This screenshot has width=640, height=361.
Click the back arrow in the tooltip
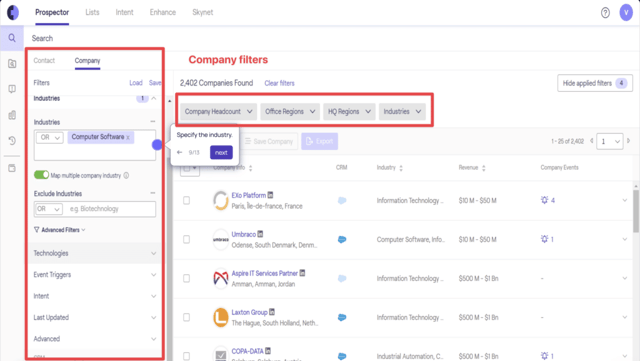(x=180, y=152)
